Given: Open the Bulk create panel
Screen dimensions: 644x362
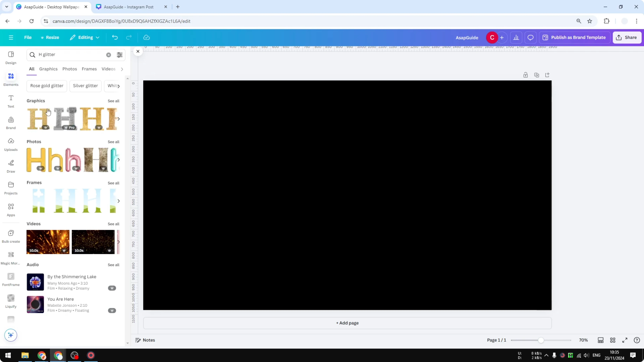Looking at the screenshot, I should coord(11,236).
